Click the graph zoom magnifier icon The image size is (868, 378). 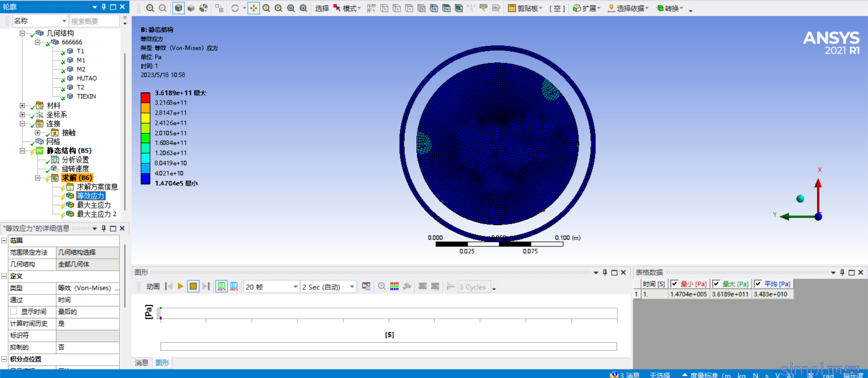[382, 286]
